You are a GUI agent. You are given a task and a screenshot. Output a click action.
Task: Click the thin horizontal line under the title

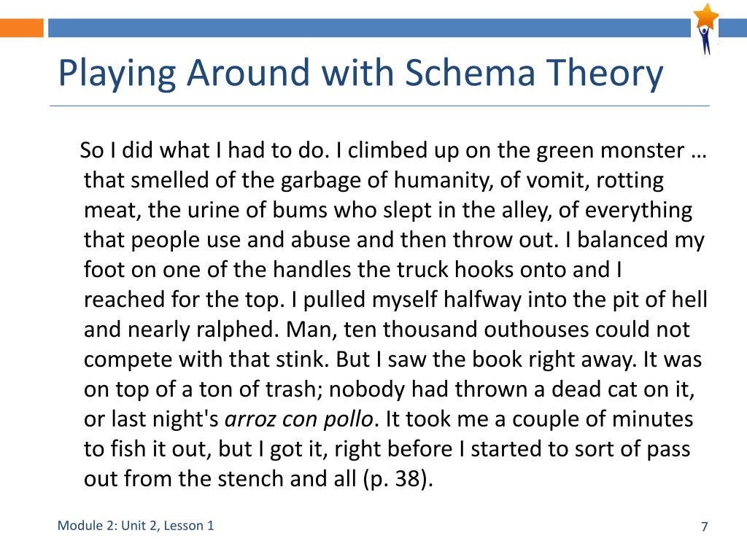pyautogui.click(x=379, y=106)
